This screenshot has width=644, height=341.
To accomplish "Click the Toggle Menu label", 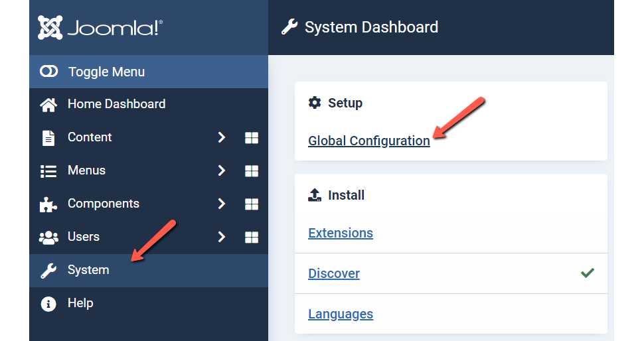I will tap(106, 72).
